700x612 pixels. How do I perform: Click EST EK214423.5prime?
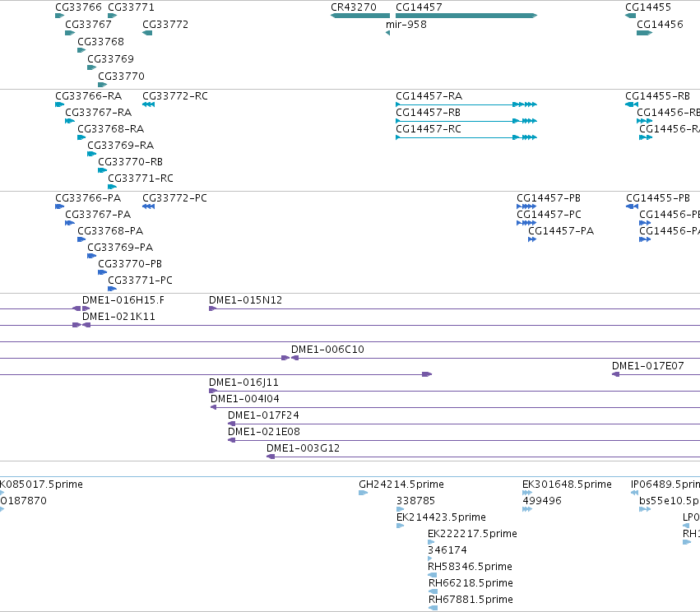441,517
